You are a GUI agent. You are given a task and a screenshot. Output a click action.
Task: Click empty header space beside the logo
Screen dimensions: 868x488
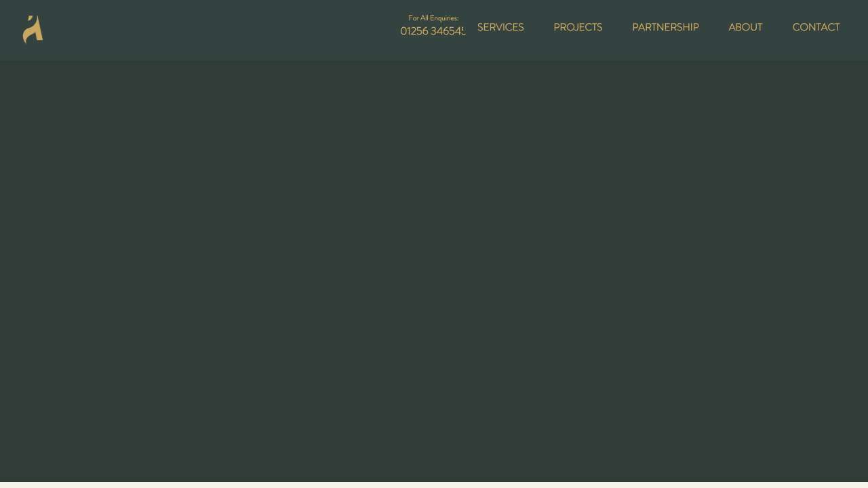[203, 30]
